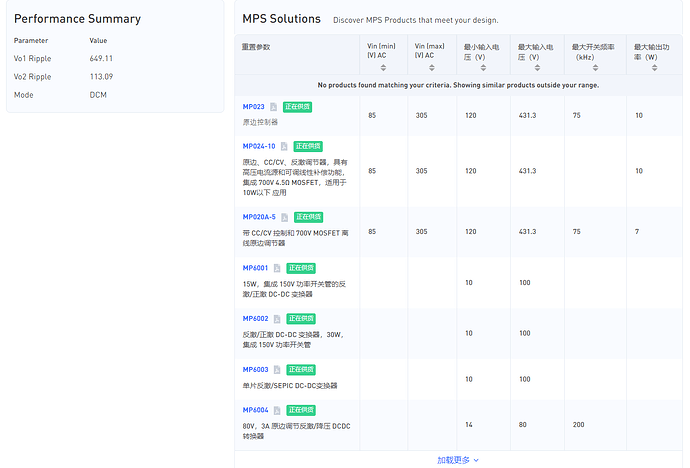690x468 pixels.
Task: Open the MP023 datasheet PDF icon
Action: coord(273,107)
